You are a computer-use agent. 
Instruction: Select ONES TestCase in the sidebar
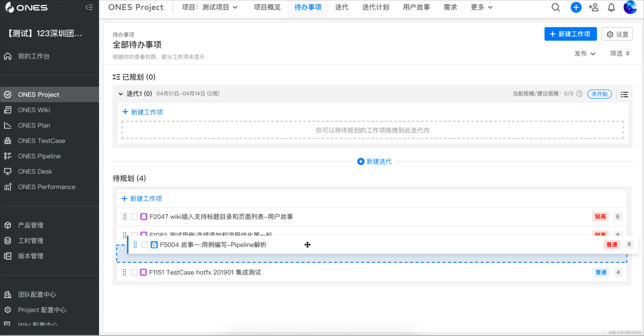pos(42,141)
